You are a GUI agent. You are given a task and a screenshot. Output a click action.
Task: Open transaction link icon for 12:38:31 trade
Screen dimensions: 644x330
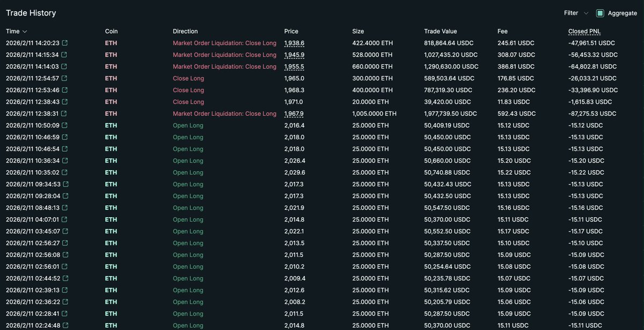click(x=64, y=114)
